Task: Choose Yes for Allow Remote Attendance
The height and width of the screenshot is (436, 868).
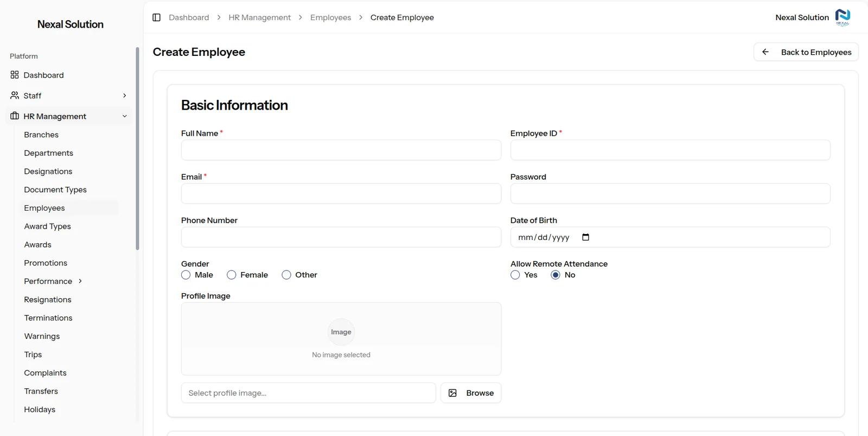Action: (515, 275)
